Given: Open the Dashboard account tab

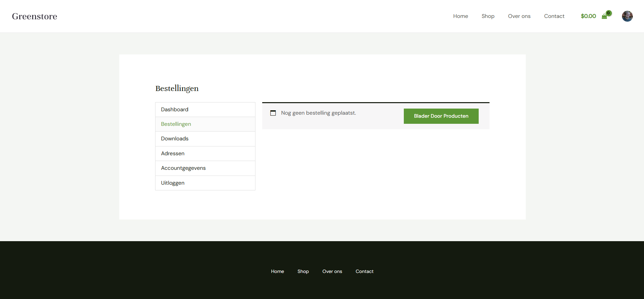Looking at the screenshot, I should click(174, 110).
